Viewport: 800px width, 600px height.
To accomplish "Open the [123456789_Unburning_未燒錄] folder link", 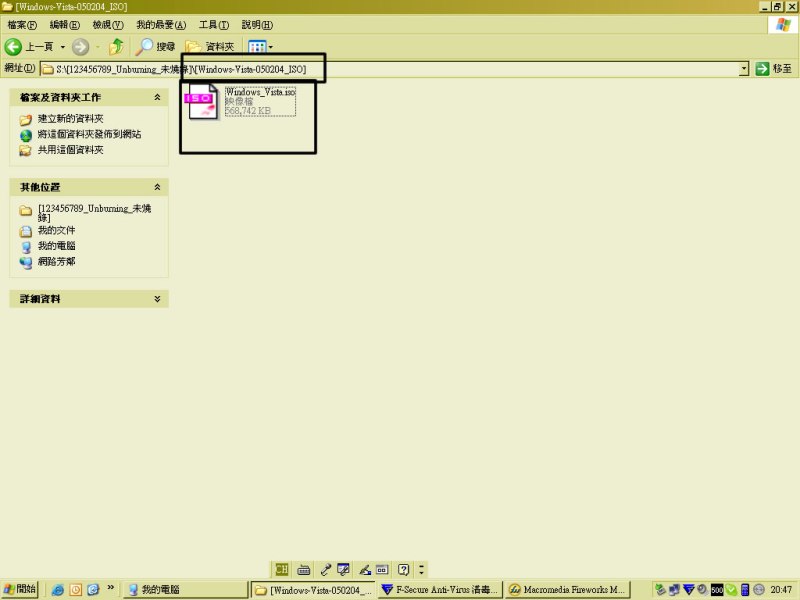I will (94, 213).
